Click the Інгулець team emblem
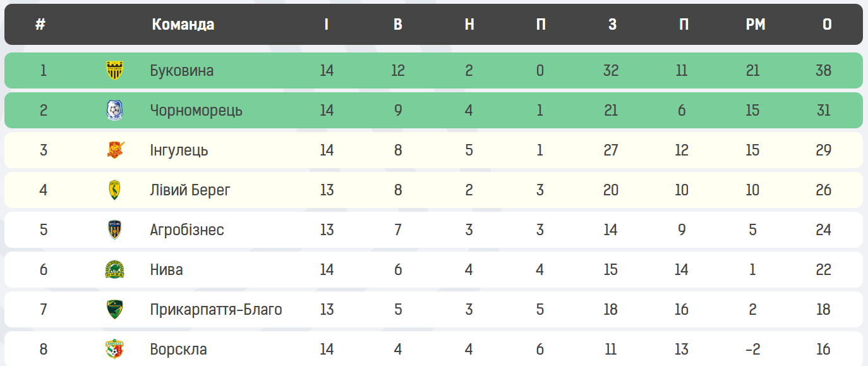The height and width of the screenshot is (366, 868). tap(114, 150)
